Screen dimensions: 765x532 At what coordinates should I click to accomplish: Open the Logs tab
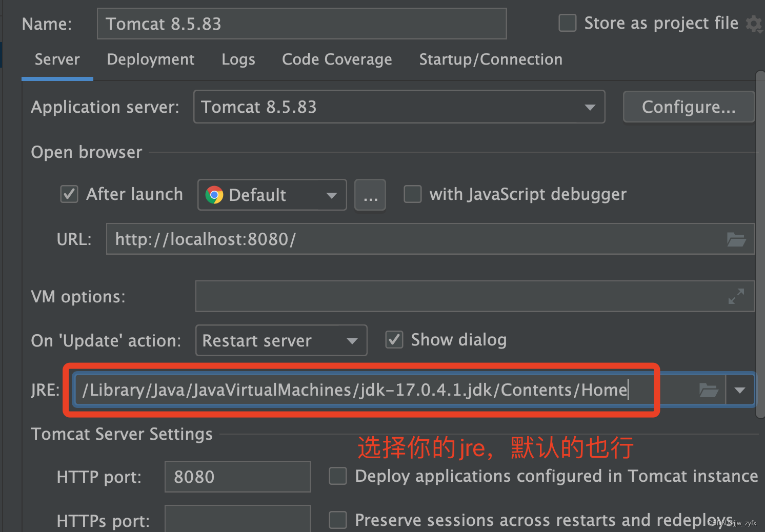(x=238, y=59)
